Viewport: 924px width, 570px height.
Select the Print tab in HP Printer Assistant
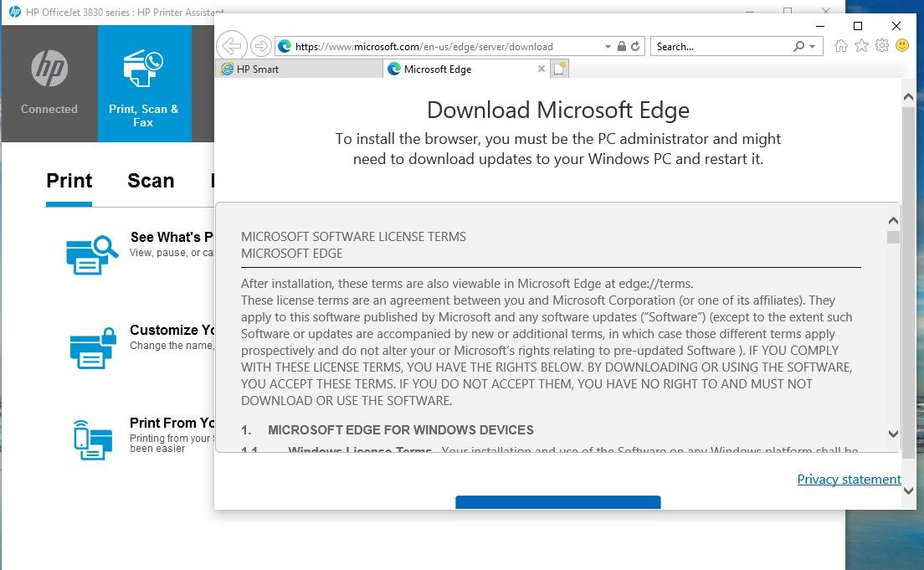69,181
